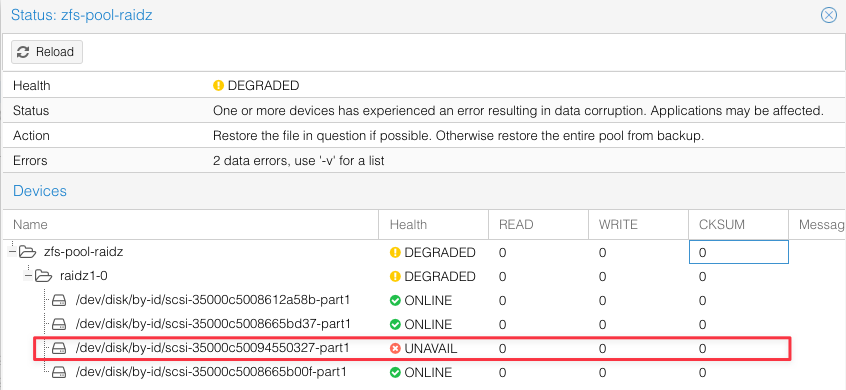Screen dimensions: 846x390
Task: Close the zfs-pool-raidz status dialog
Action: 828,15
